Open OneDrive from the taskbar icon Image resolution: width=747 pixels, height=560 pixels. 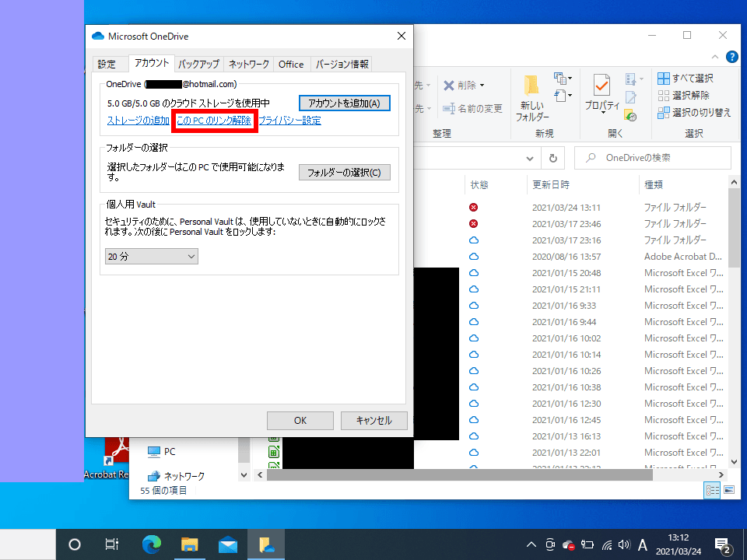(x=266, y=544)
